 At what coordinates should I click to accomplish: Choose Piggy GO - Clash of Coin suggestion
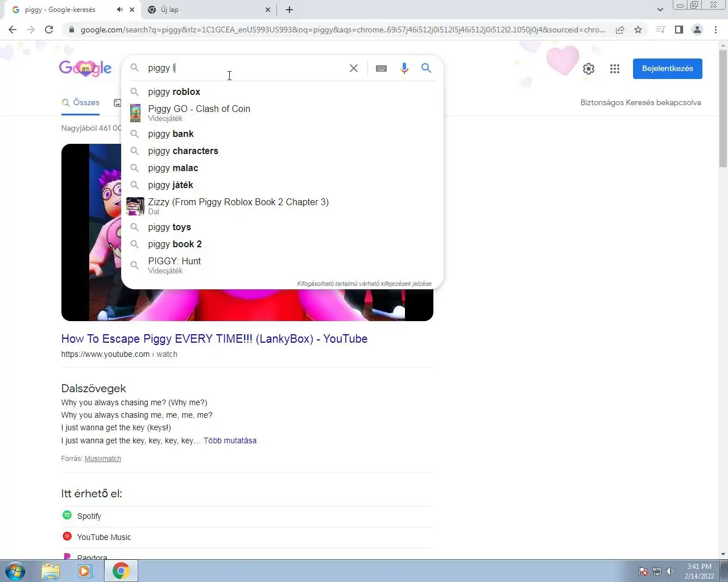pyautogui.click(x=282, y=113)
